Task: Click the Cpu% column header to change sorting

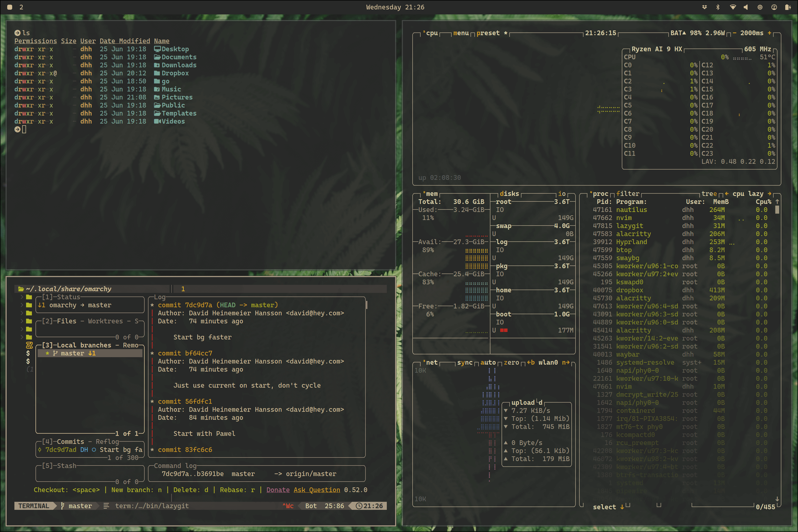Action: point(764,201)
